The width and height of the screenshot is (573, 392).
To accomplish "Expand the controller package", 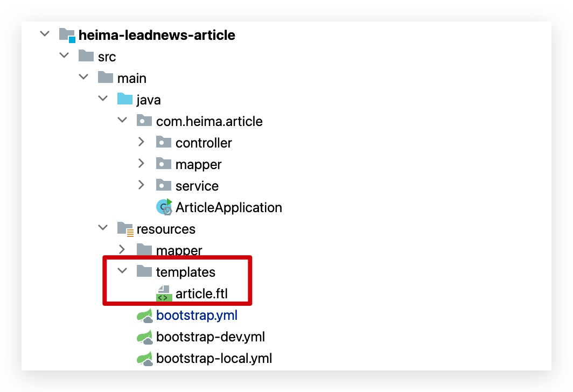I will tap(142, 142).
